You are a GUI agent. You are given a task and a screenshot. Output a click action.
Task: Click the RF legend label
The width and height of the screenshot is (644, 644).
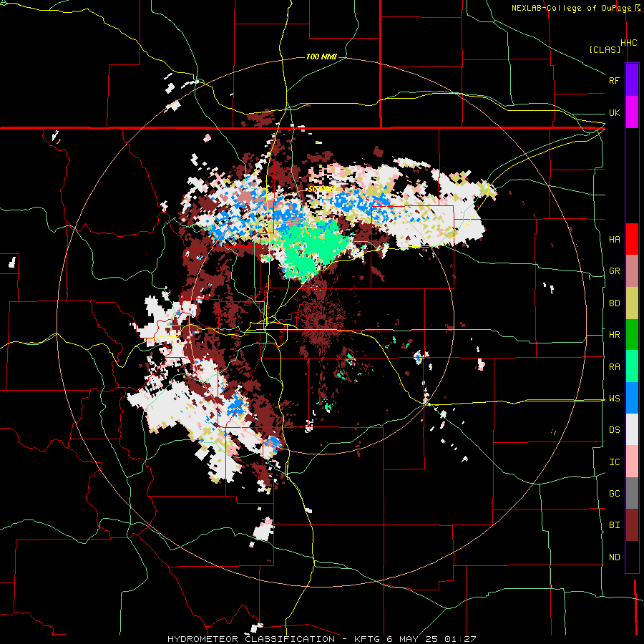click(x=614, y=80)
